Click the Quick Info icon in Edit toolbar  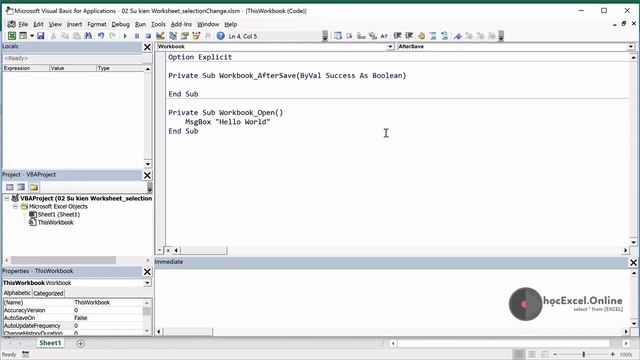[361, 36]
